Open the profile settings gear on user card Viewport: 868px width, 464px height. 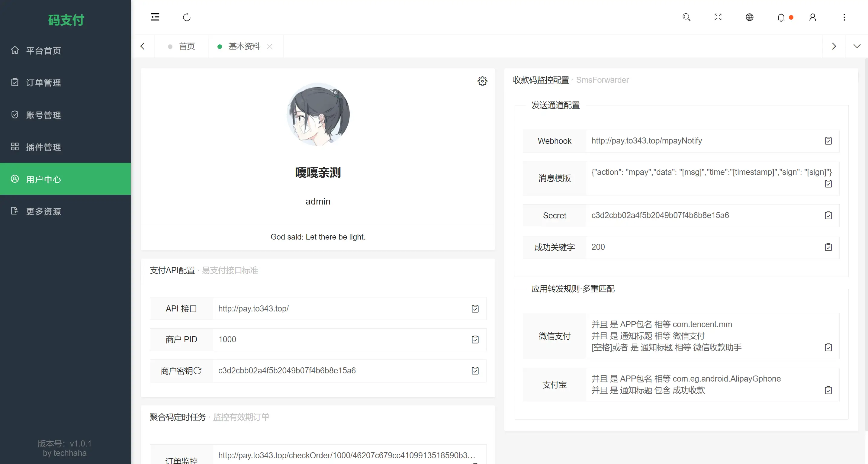[482, 81]
